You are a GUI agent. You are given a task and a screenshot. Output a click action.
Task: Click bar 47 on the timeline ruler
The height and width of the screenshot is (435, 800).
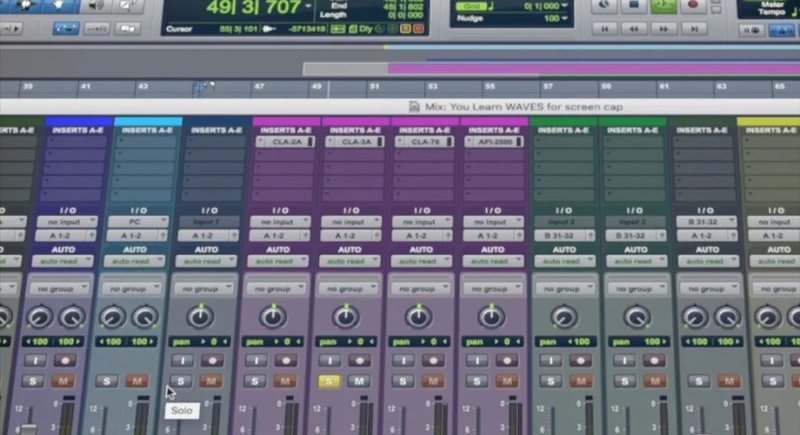point(259,87)
